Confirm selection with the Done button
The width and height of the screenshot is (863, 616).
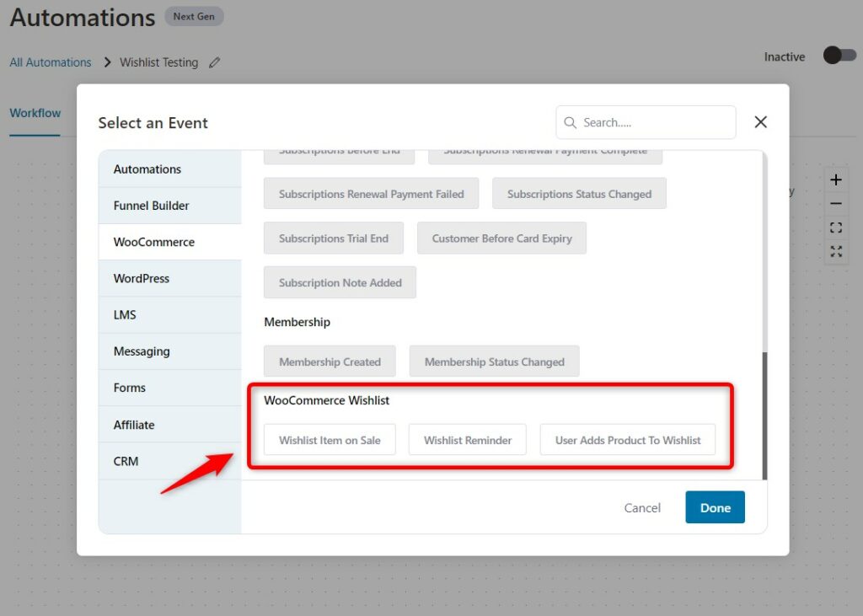(x=715, y=507)
